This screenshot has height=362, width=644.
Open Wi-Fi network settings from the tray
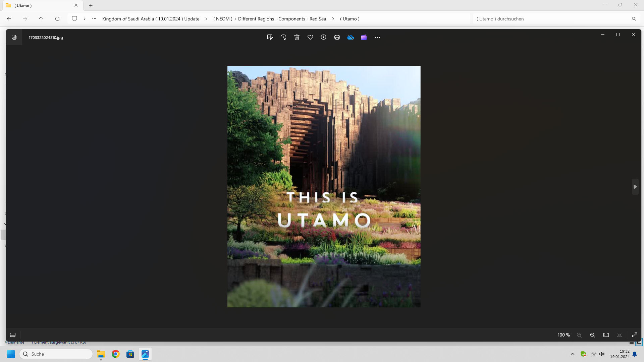click(594, 354)
